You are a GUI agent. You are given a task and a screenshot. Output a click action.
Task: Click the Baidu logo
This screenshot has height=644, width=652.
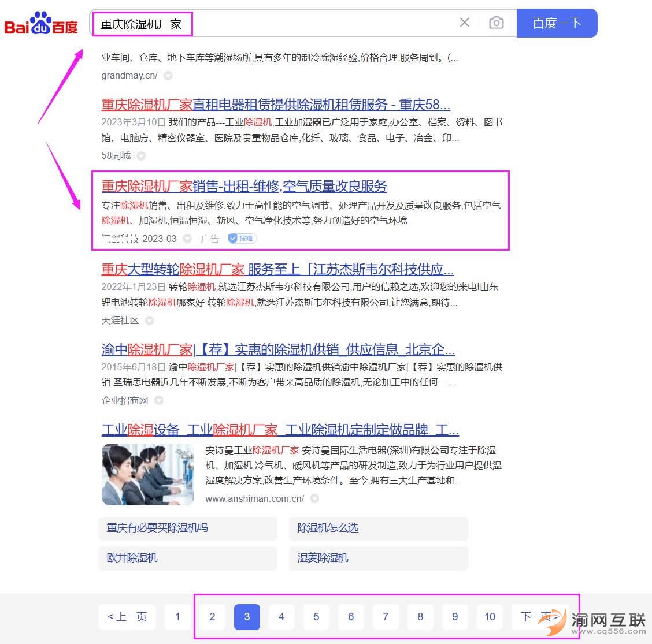click(40, 24)
